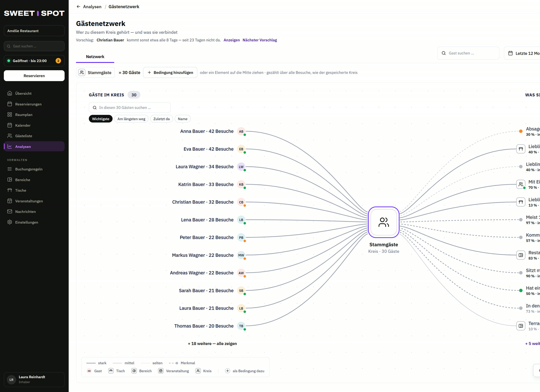The width and height of the screenshot is (540, 392).
Task: Open Reservierungen in the sidebar
Action: [x=34, y=104]
